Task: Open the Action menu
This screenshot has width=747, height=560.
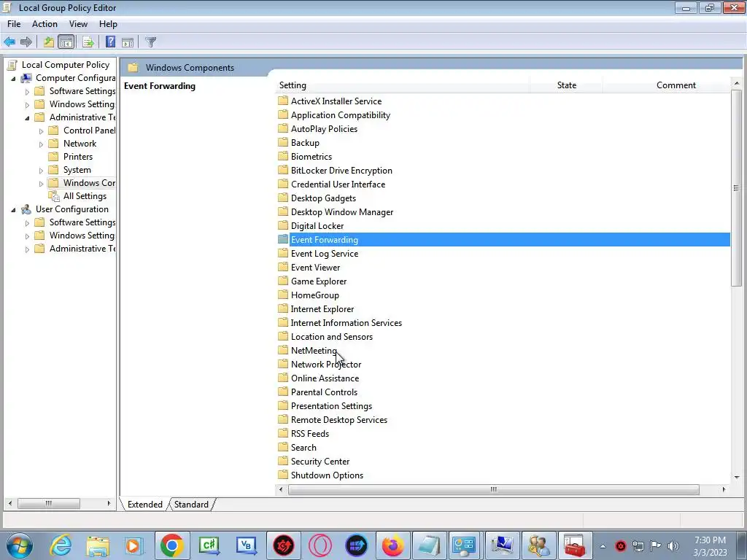Action: pyautogui.click(x=44, y=24)
